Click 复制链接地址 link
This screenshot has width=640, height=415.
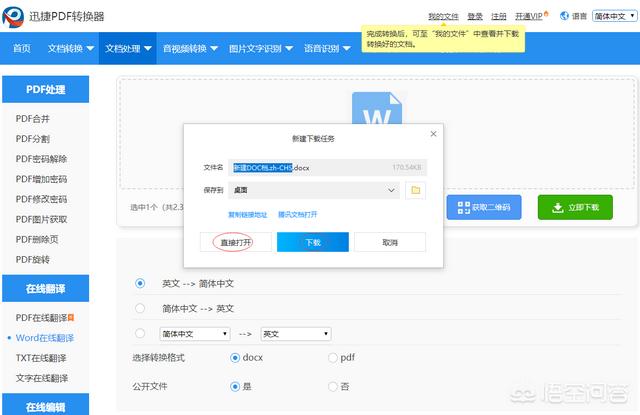click(x=247, y=215)
